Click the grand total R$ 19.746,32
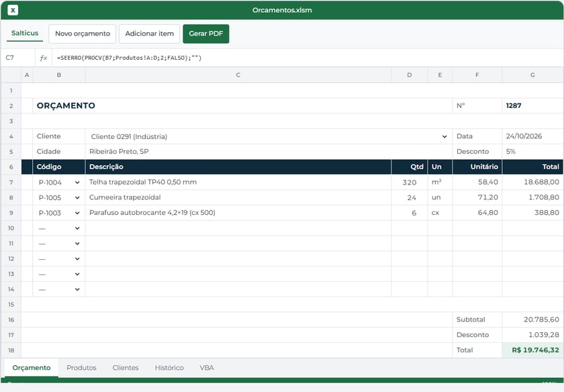Image resolution: width=564 pixels, height=392 pixels. click(x=532, y=350)
